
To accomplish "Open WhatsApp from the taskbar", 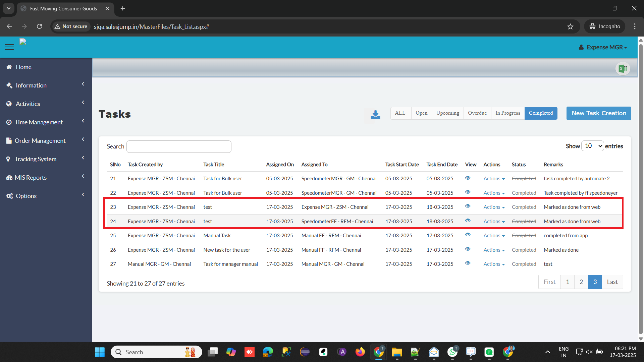I will tap(452, 352).
